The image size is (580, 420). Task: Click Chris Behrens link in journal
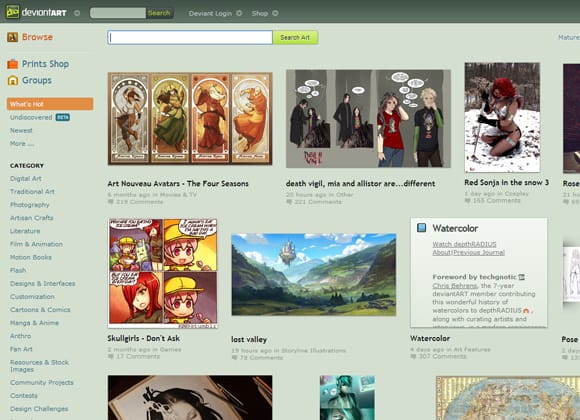455,286
